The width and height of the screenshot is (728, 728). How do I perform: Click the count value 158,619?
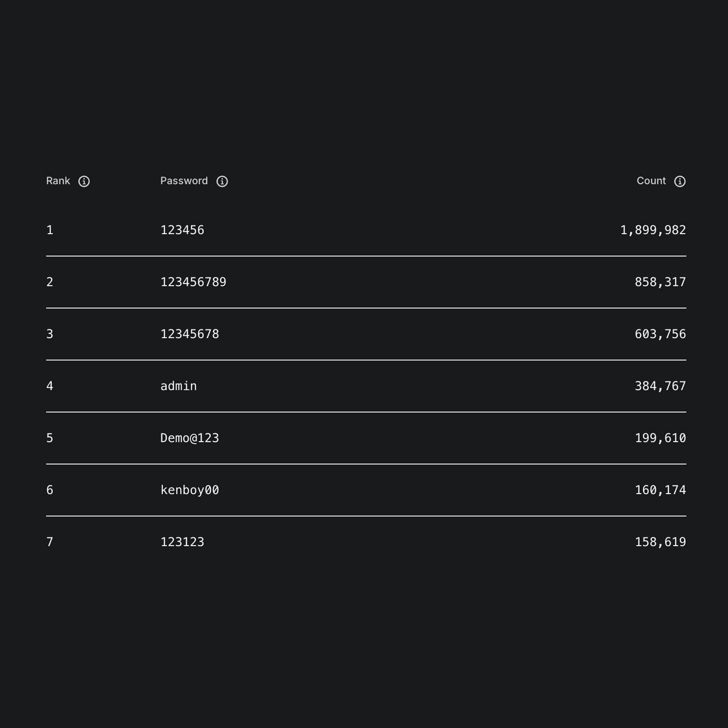point(660,542)
